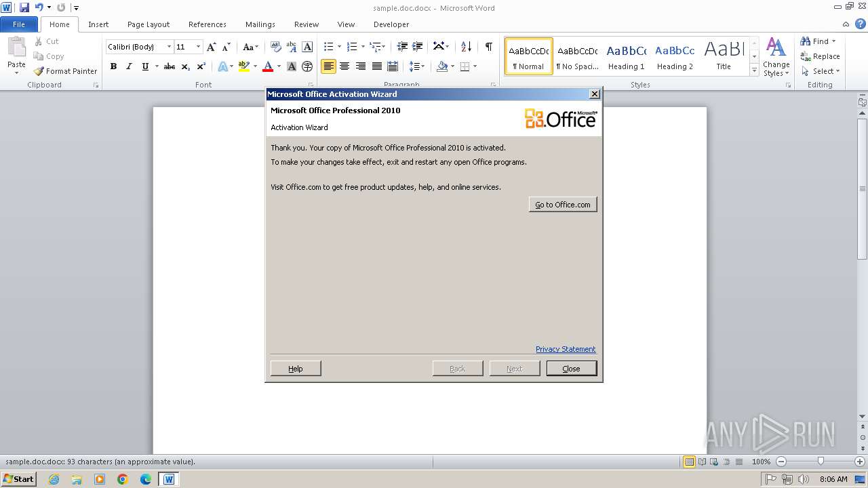Click the Replace button in Editing

[x=820, y=56]
